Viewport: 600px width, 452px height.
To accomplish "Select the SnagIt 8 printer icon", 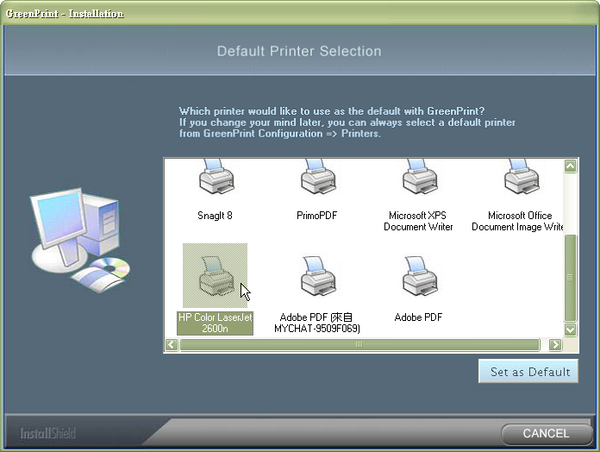I will pos(216,178).
